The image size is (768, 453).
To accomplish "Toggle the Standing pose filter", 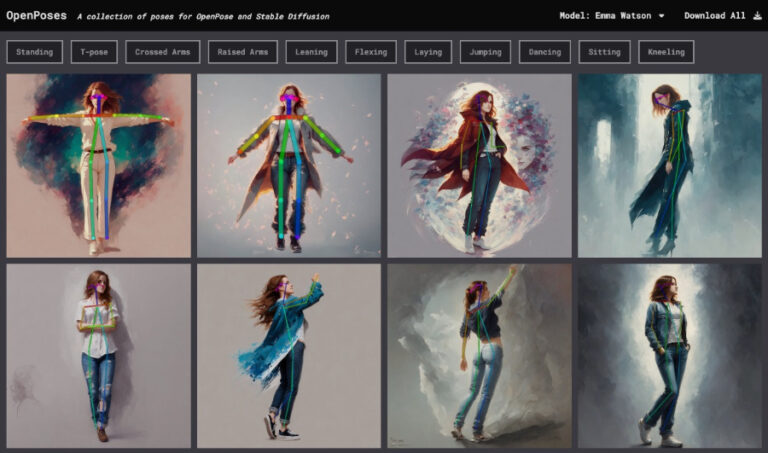I will pyautogui.click(x=35, y=52).
